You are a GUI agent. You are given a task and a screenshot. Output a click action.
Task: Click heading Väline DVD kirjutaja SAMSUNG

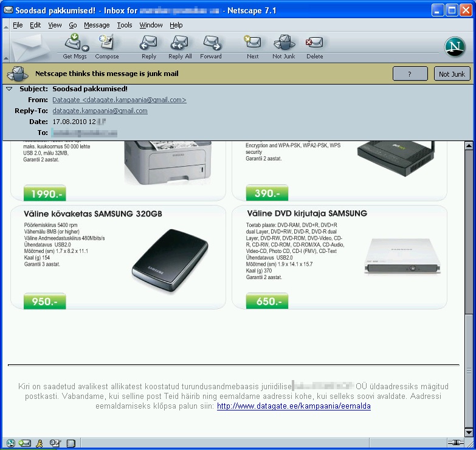coord(307,213)
